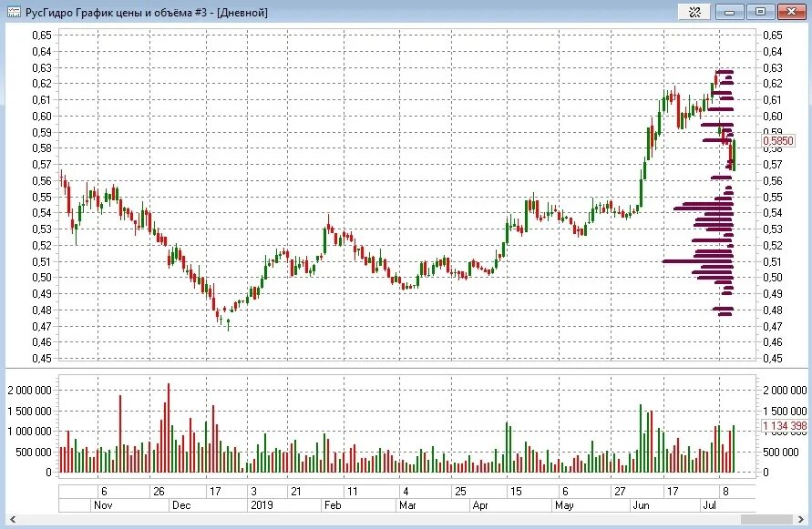Click the date label '25' on time axis
The width and height of the screenshot is (812, 529).
pyautogui.click(x=460, y=492)
